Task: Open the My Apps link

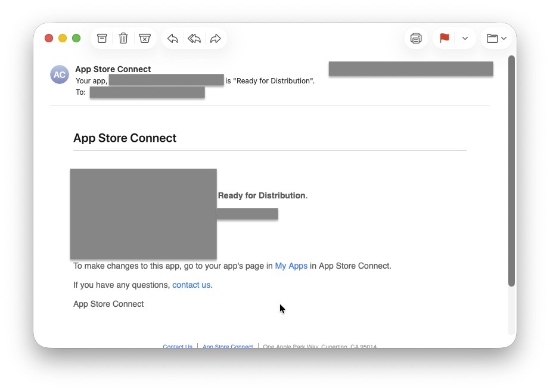Action: point(291,266)
